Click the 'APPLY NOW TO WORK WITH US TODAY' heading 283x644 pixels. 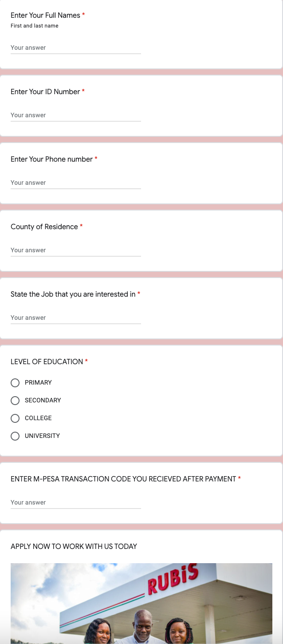tap(74, 546)
